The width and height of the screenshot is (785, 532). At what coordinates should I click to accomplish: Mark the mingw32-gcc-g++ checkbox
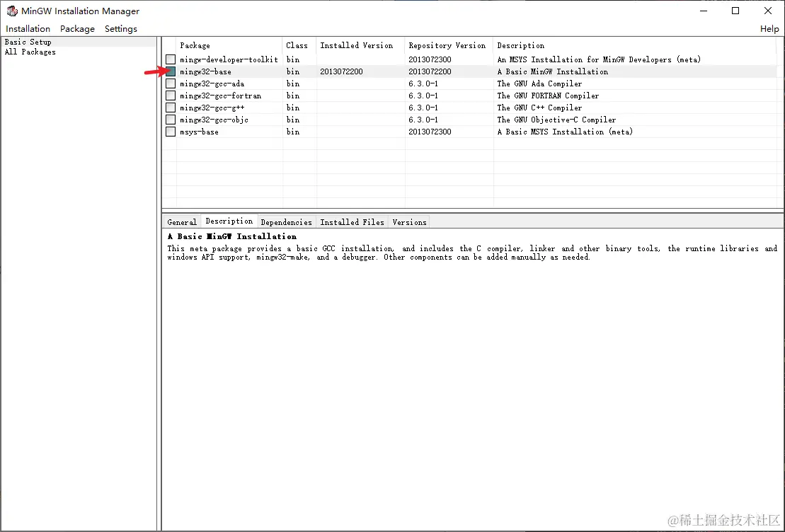coord(171,108)
